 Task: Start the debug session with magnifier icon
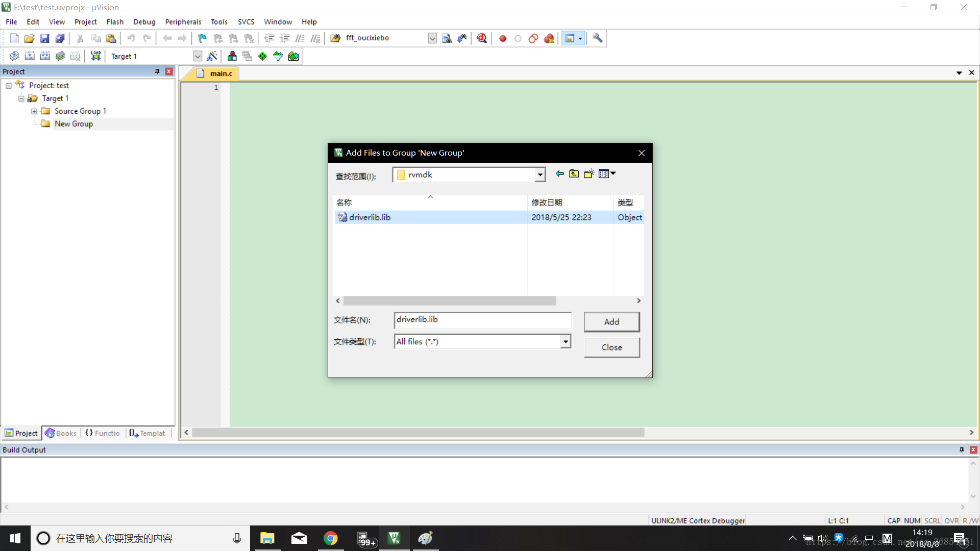(x=482, y=38)
